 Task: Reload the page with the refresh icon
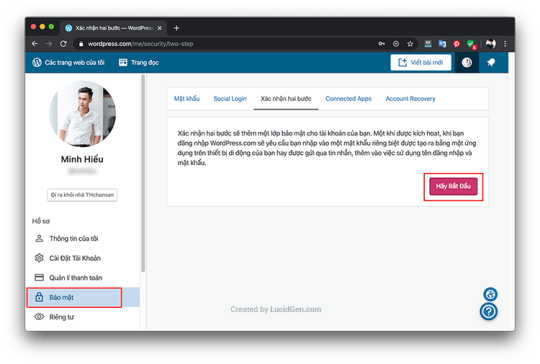pyautogui.click(x=63, y=44)
